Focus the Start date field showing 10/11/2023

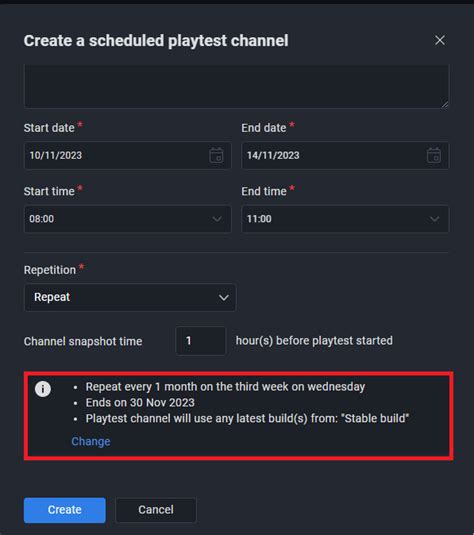128,155
